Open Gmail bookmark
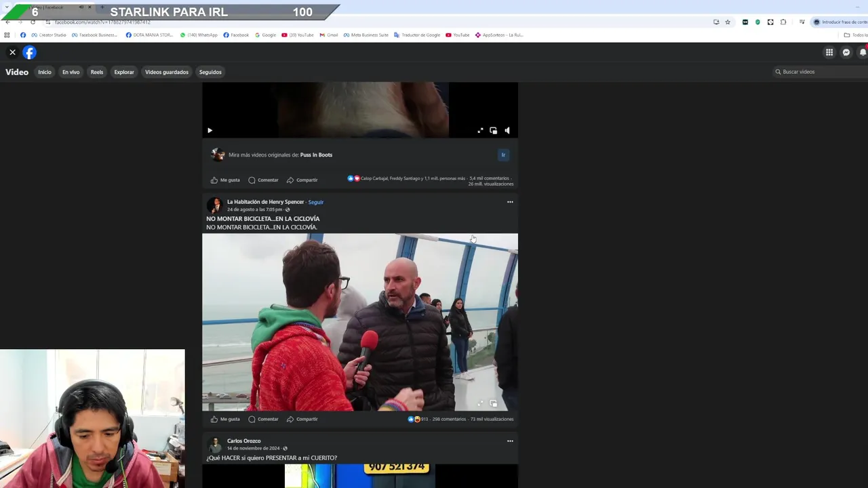 pos(328,35)
